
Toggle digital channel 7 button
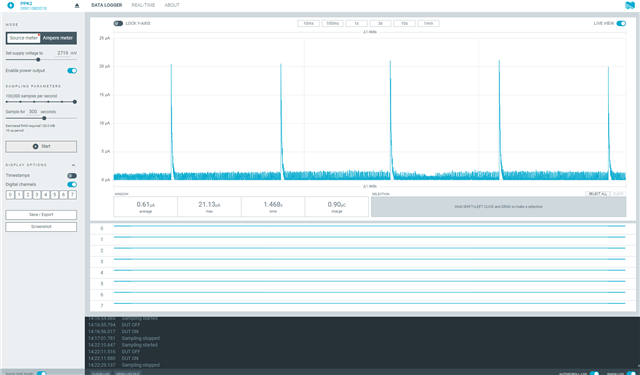click(x=72, y=195)
